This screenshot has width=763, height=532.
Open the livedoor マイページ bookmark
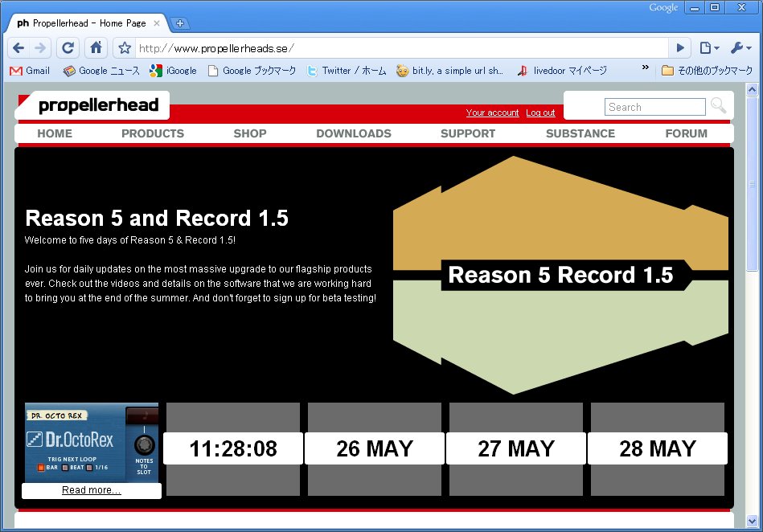pos(562,71)
